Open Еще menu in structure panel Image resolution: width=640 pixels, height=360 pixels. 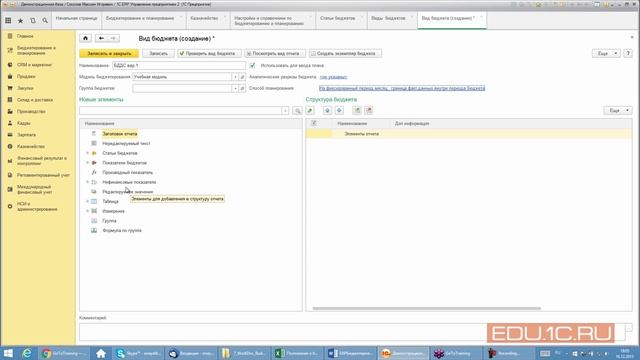click(x=618, y=111)
